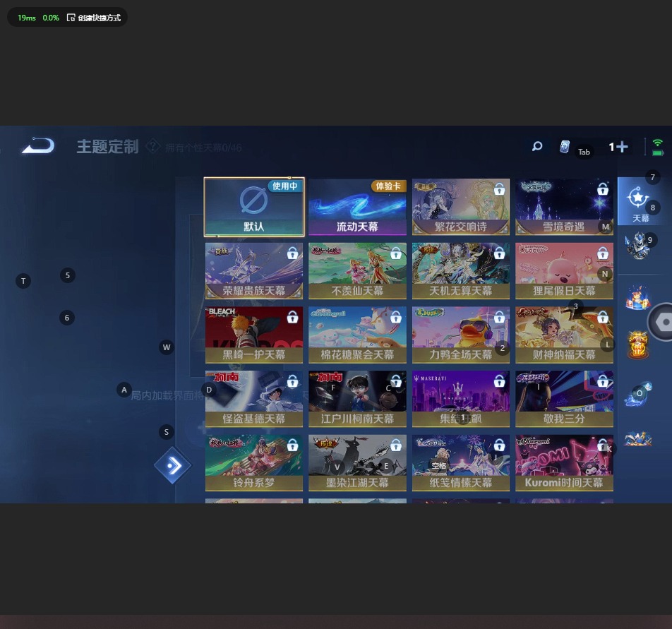This screenshot has width=672, height=629.
Task: Select the Kuromi时间天幕 theme
Action: pos(564,463)
